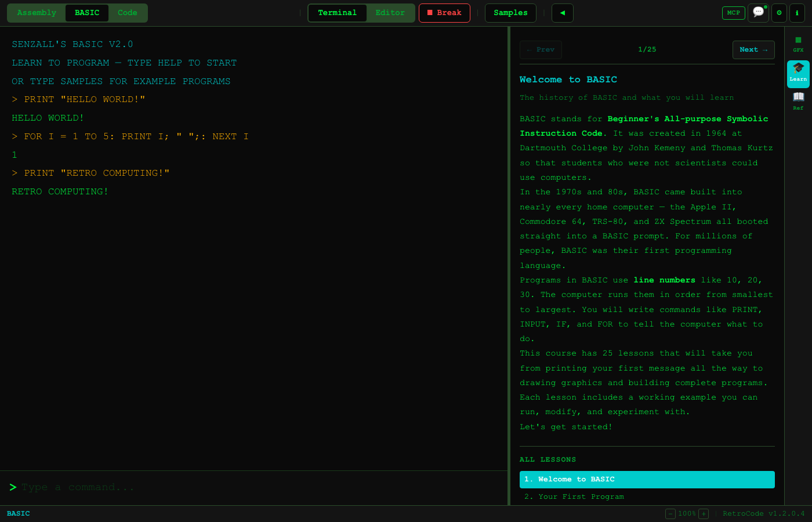Viewport: 812px width, 522px height.
Task: Go to the next lesson
Action: point(753,49)
